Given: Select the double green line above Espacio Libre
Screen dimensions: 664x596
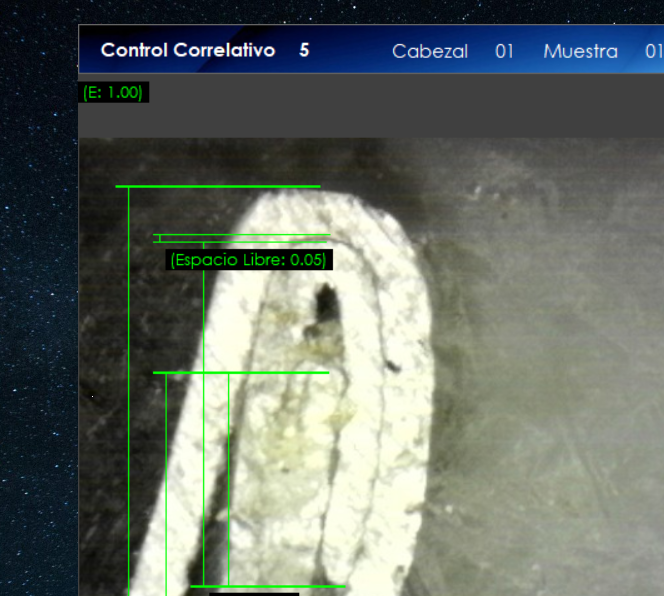Looking at the screenshot, I should [x=240, y=238].
